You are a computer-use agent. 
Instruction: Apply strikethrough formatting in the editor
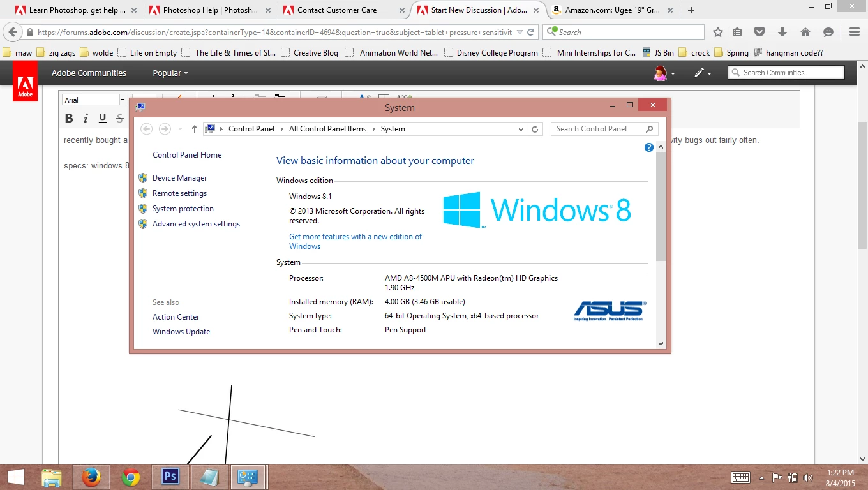pos(119,118)
